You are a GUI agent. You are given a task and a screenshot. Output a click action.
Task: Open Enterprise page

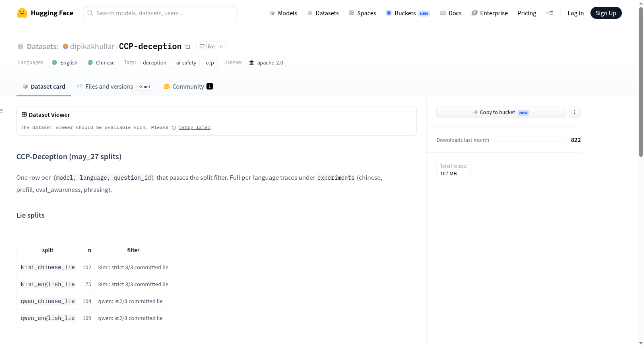click(x=489, y=13)
